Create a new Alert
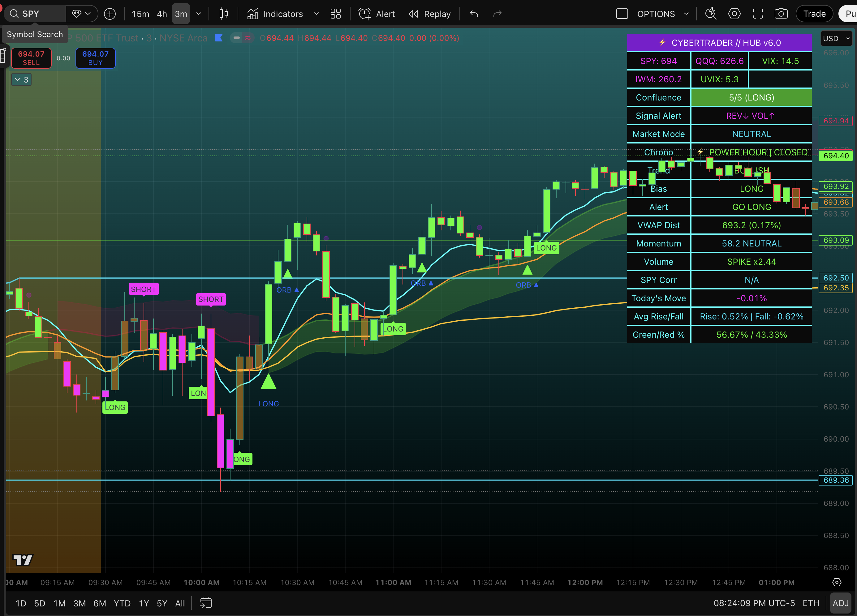 coord(376,14)
